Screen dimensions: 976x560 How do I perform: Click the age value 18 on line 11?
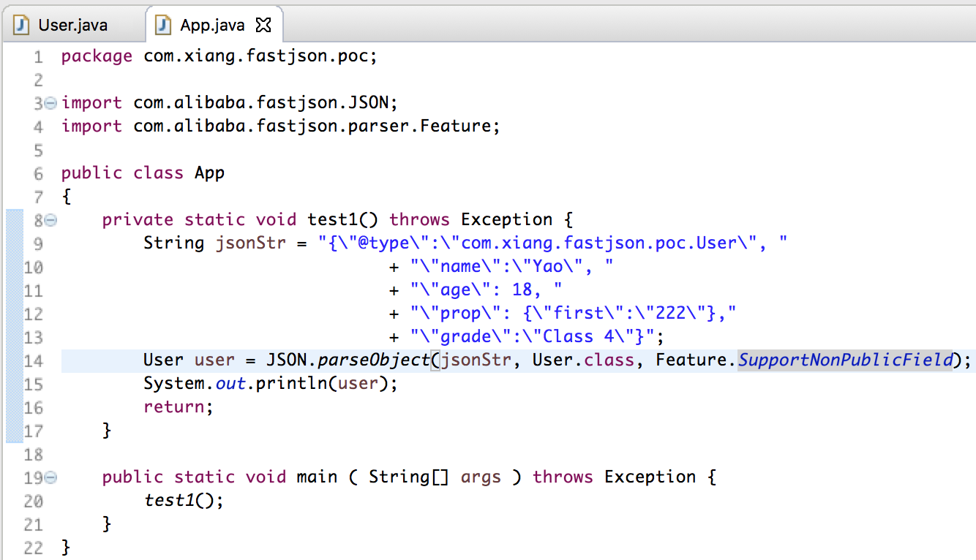click(522, 290)
